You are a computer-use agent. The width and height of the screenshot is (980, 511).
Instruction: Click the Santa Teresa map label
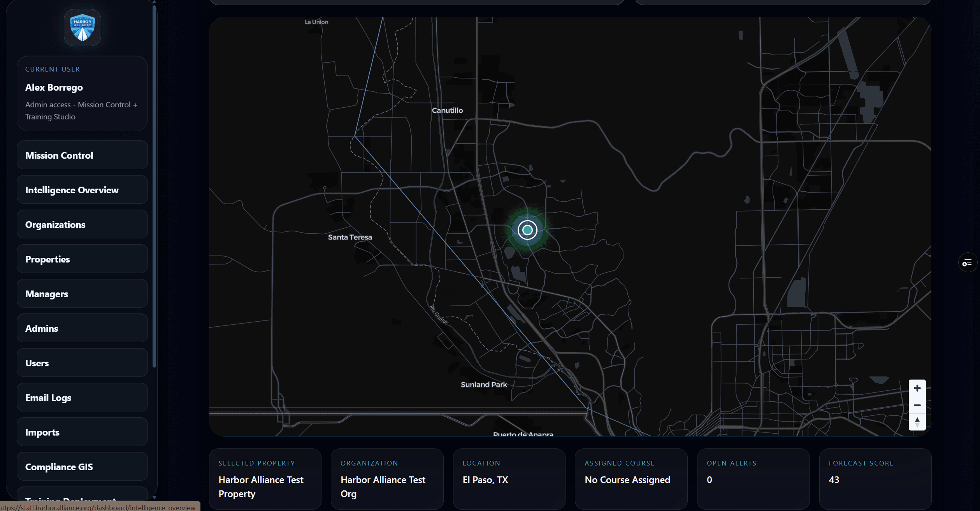click(x=350, y=237)
